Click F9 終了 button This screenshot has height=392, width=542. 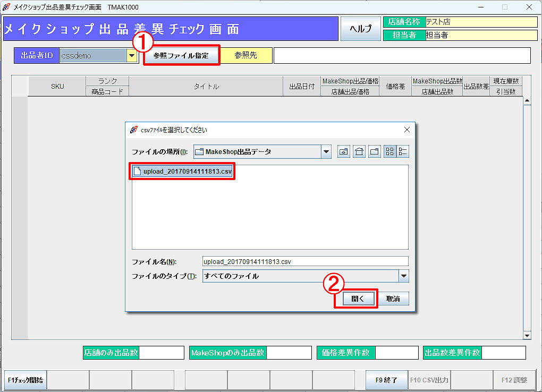(386, 380)
